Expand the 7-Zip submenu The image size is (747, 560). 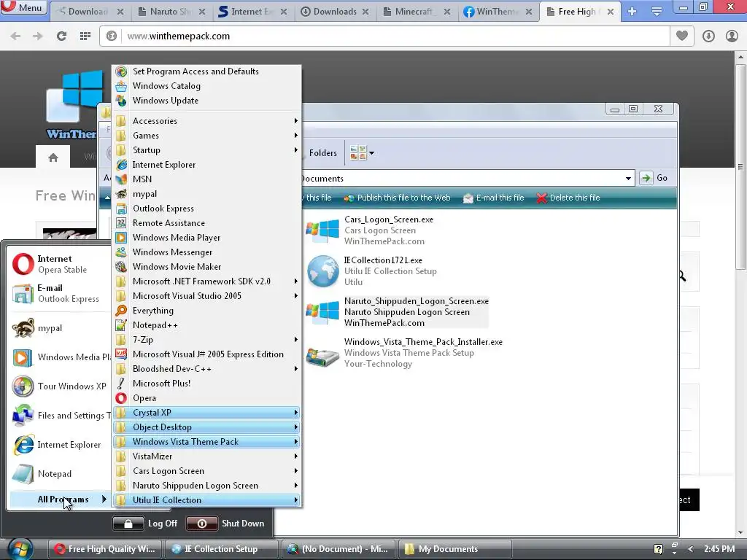tap(206, 340)
